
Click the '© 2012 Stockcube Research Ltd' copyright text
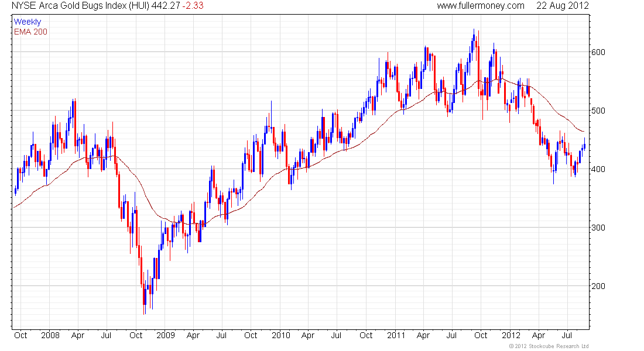coord(549,346)
